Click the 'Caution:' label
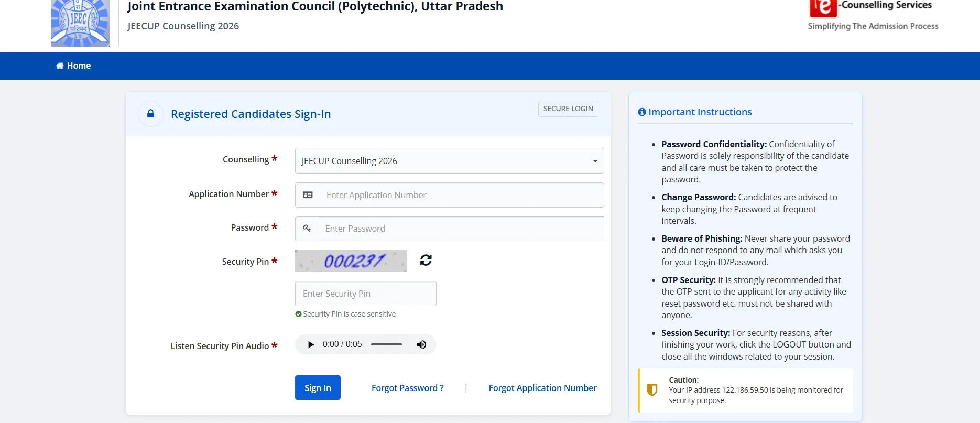 pyautogui.click(x=684, y=380)
